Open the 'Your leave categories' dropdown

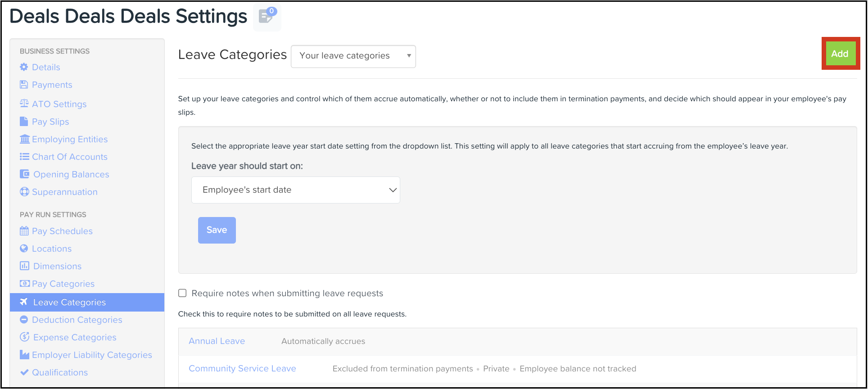(x=353, y=56)
